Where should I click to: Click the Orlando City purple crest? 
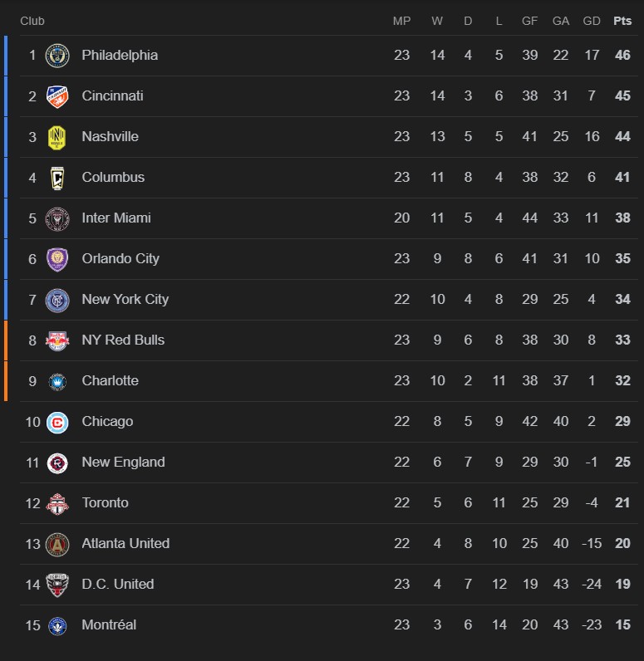click(x=57, y=259)
